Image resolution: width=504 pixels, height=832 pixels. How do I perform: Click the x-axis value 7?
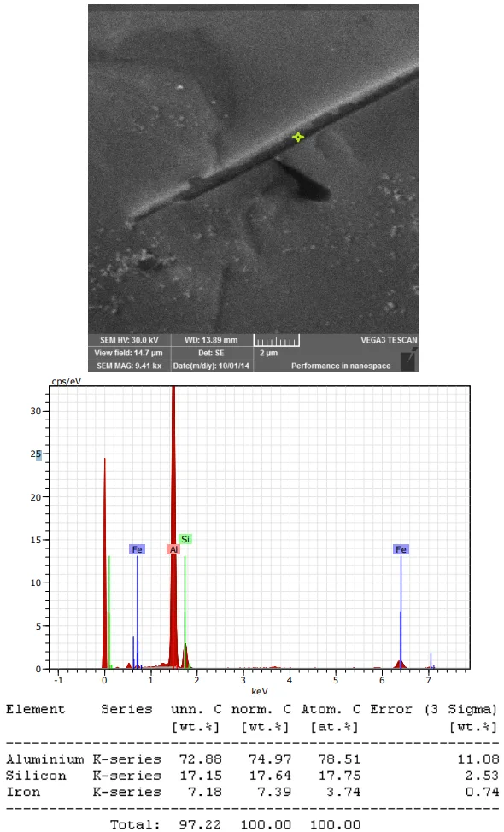[428, 680]
